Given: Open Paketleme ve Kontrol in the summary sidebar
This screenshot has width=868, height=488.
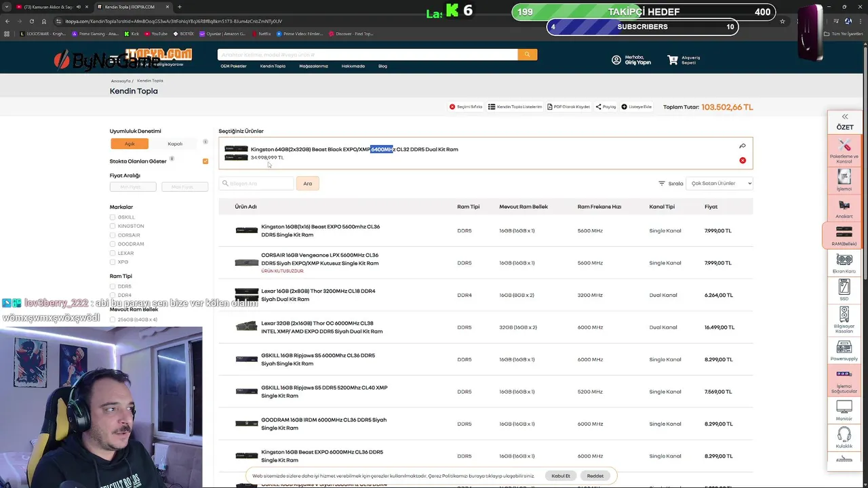Looking at the screenshot, I should coord(844,149).
